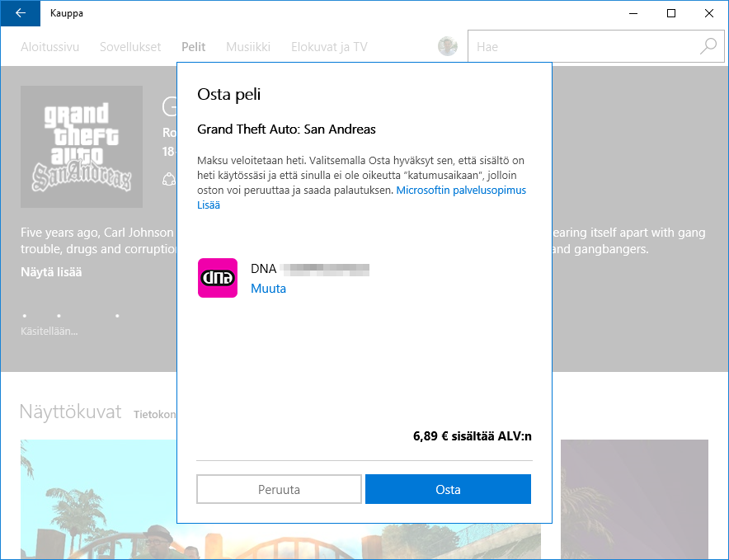
Task: Click the back arrow in title bar
Action: click(20, 13)
